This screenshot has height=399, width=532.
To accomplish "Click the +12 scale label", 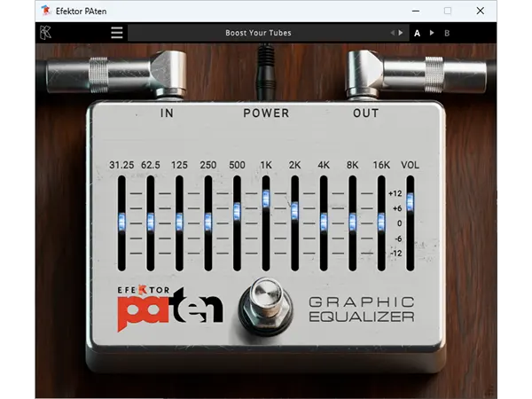I will [395, 193].
